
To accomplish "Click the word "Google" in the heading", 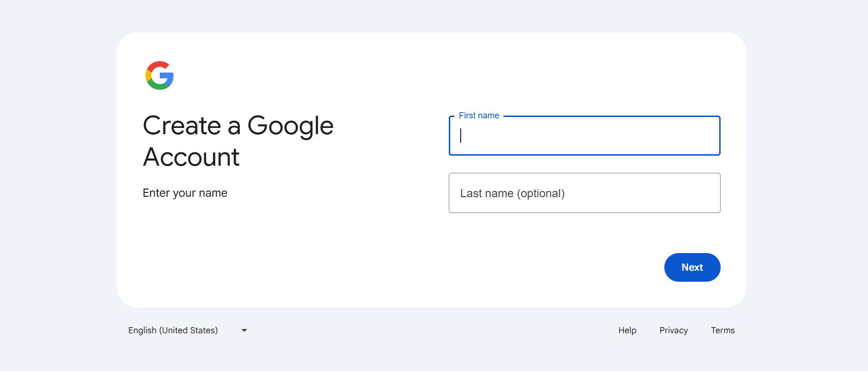I will coord(290,126).
